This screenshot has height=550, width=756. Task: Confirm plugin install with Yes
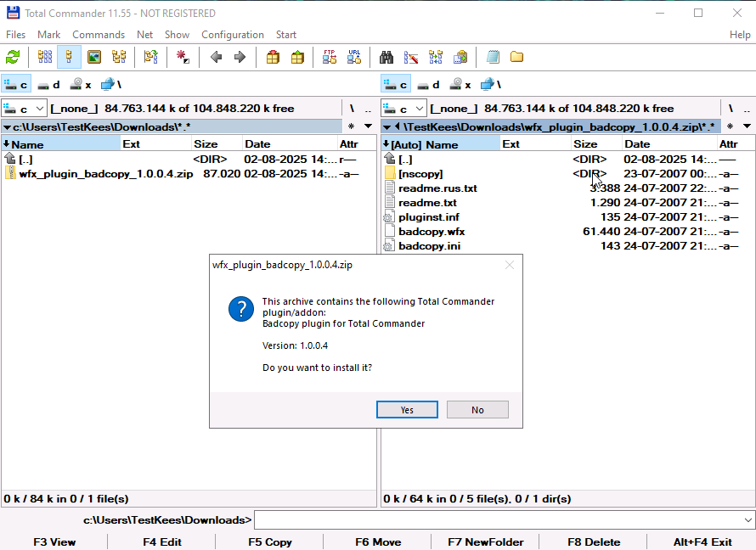(x=407, y=410)
